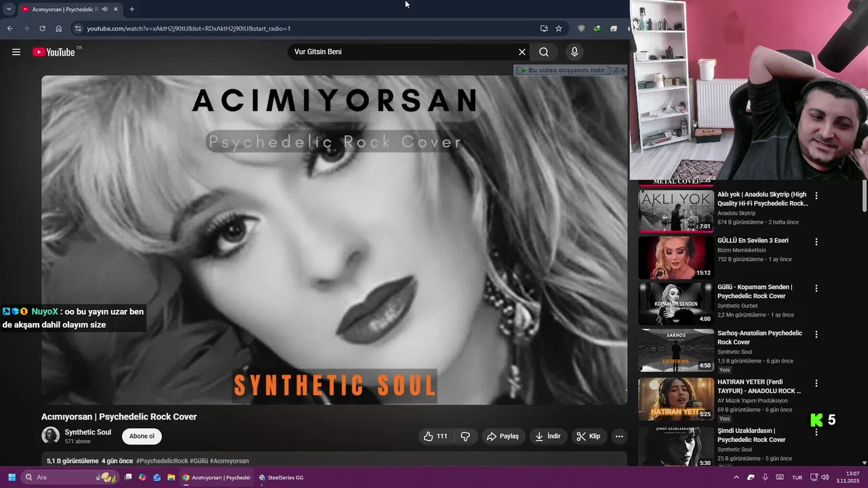Open Synthetic Soul channel avatar

pyautogui.click(x=50, y=436)
